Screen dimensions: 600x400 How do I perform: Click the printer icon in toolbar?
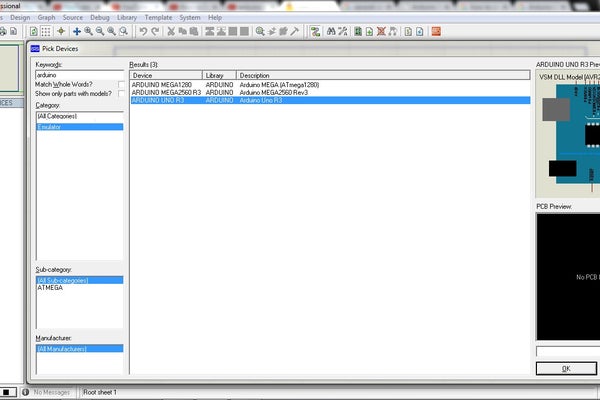point(3,31)
